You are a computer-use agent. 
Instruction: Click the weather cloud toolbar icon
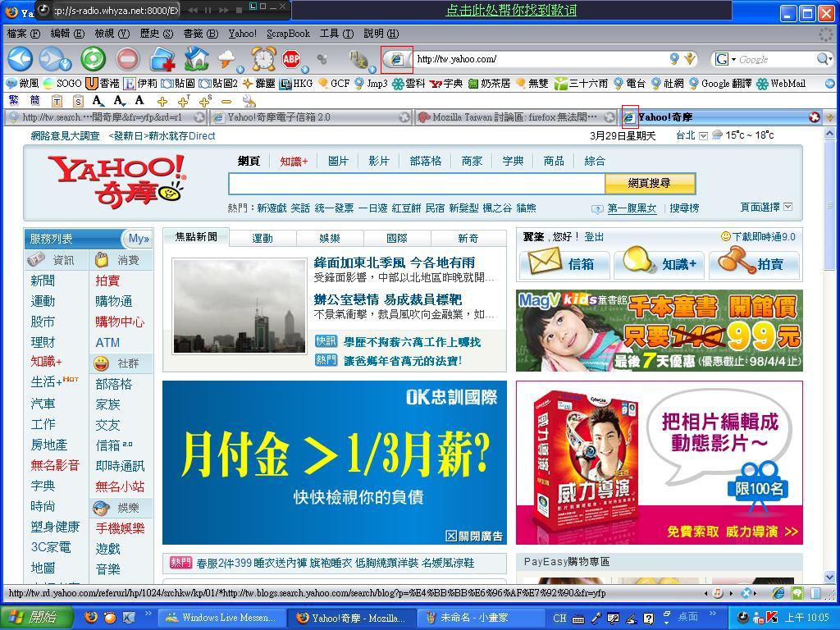(x=226, y=59)
